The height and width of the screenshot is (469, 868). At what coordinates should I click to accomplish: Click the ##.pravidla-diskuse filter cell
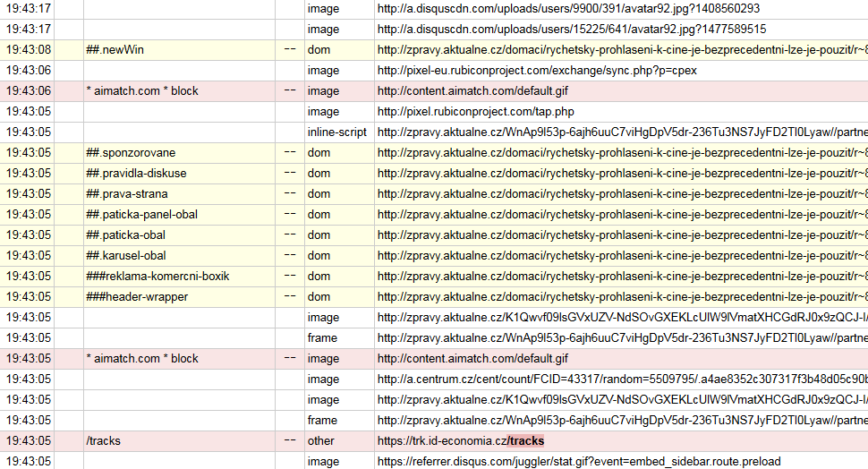pos(136,173)
